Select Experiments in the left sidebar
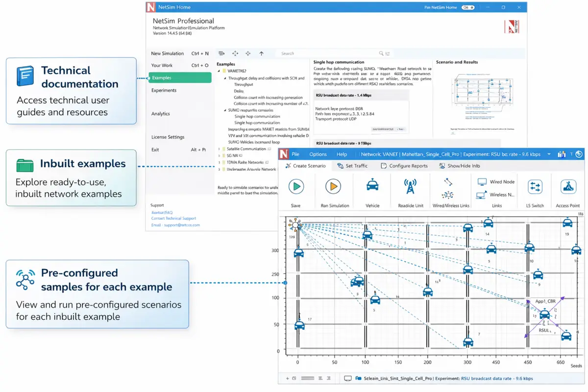 [x=164, y=90]
